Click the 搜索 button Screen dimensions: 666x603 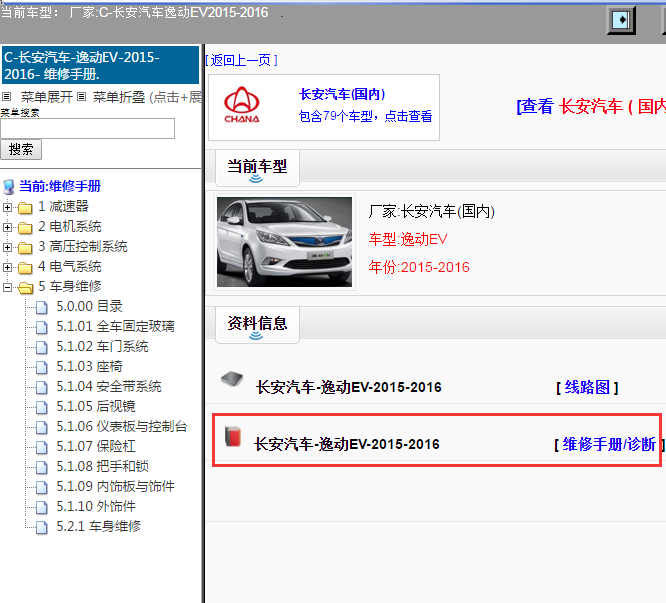(x=21, y=149)
